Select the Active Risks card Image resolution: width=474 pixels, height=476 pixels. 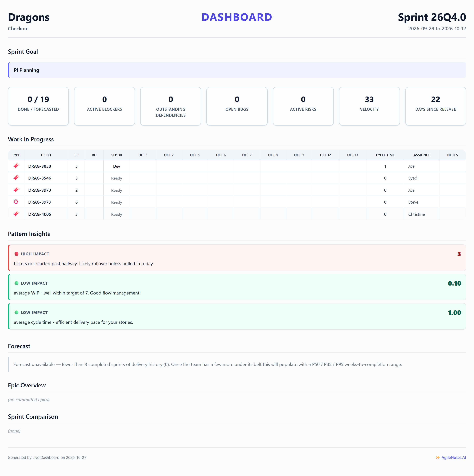pos(303,106)
